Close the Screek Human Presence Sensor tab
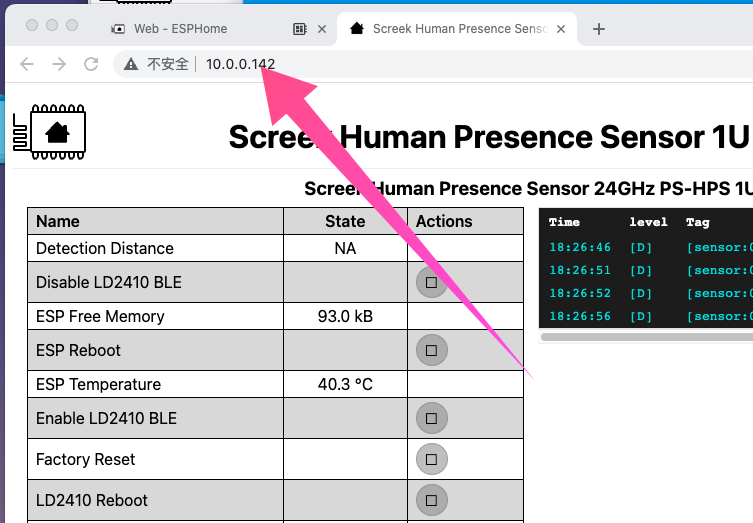This screenshot has height=523, width=753. pyautogui.click(x=560, y=29)
